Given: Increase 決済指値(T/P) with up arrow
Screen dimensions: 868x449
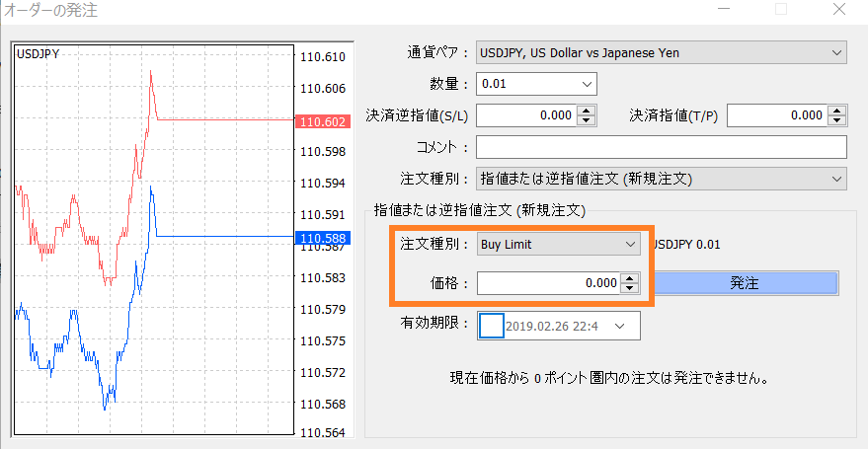Looking at the screenshot, I should pyautogui.click(x=837, y=110).
